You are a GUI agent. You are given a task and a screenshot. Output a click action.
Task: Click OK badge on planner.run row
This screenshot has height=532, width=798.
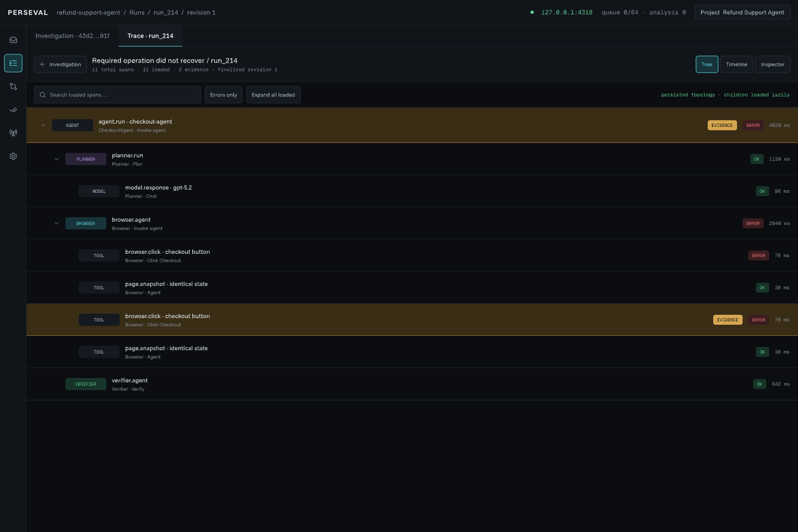[x=757, y=159]
